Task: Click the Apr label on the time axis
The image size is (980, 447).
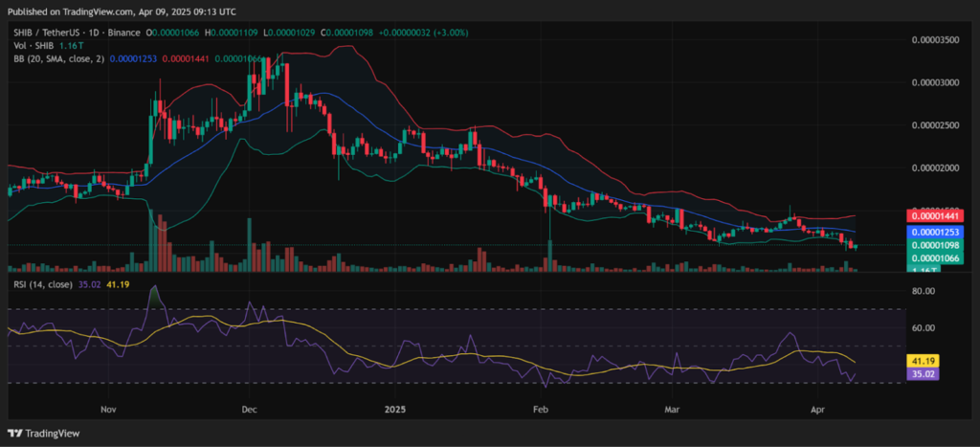Action: (820, 407)
